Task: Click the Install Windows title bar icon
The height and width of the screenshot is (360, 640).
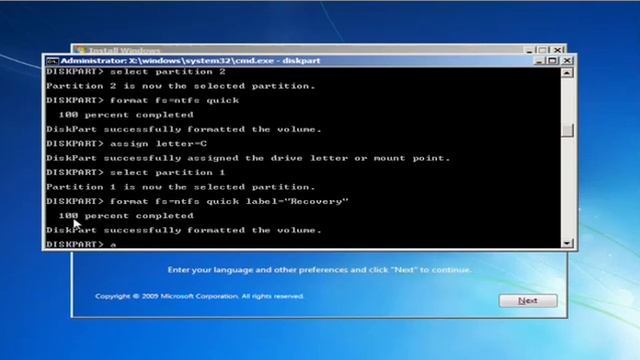Action: point(80,50)
